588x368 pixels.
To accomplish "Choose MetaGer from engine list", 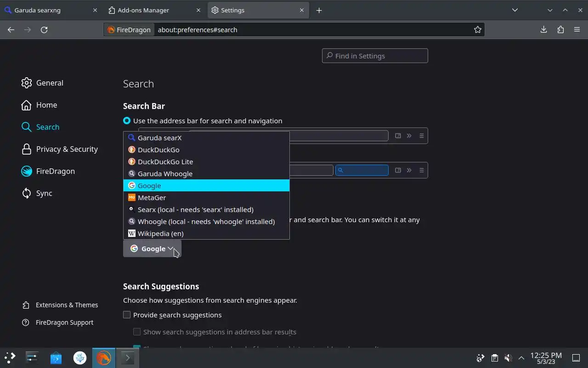I will 206,197.
